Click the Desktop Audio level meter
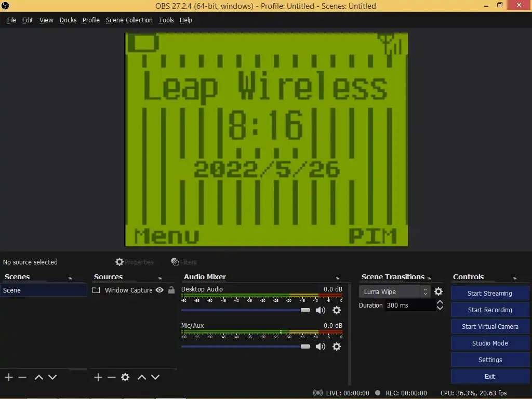The width and height of the screenshot is (532, 399). click(262, 296)
